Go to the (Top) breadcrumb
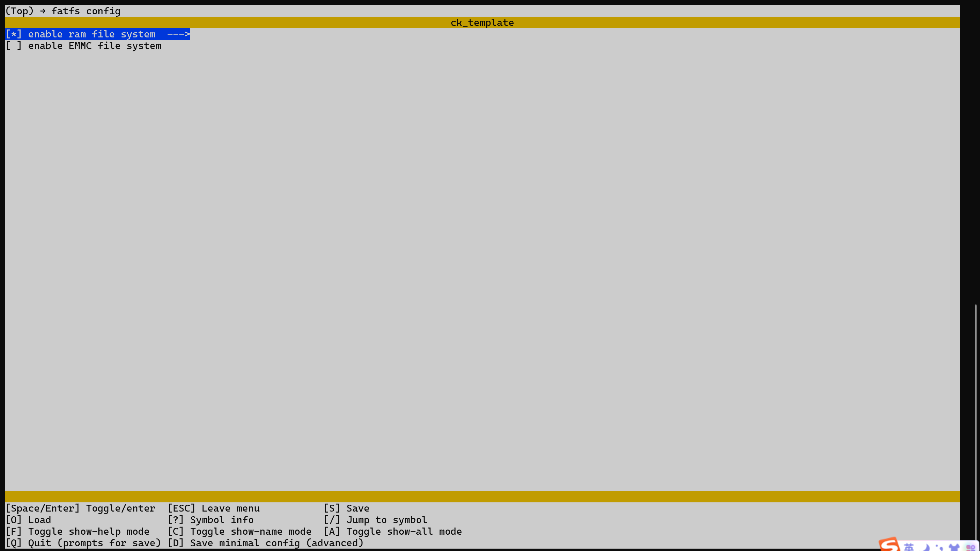This screenshot has width=980, height=551. [19, 11]
